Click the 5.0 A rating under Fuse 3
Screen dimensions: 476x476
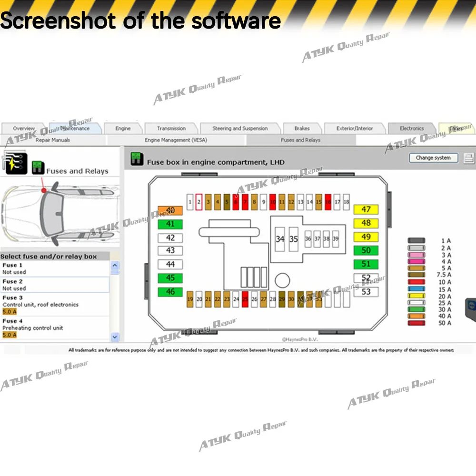pos(10,312)
